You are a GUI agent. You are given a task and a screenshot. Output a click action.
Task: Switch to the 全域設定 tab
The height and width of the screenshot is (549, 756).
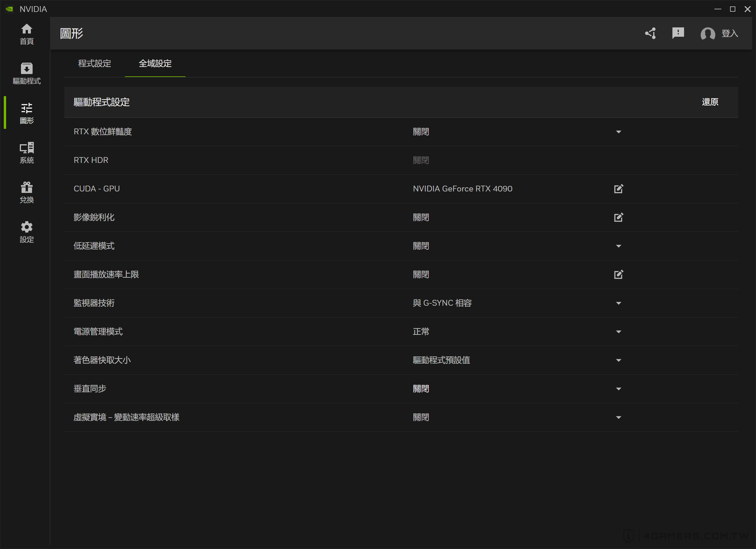[155, 63]
